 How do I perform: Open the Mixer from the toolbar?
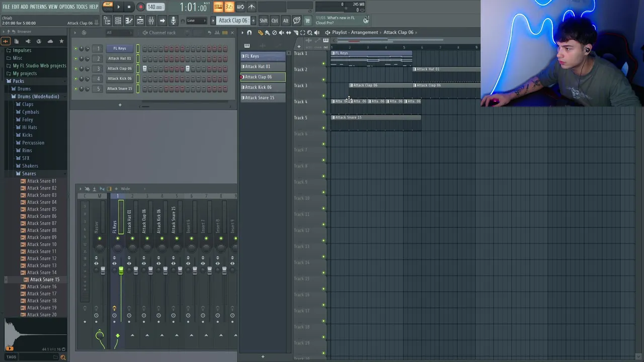(x=151, y=21)
